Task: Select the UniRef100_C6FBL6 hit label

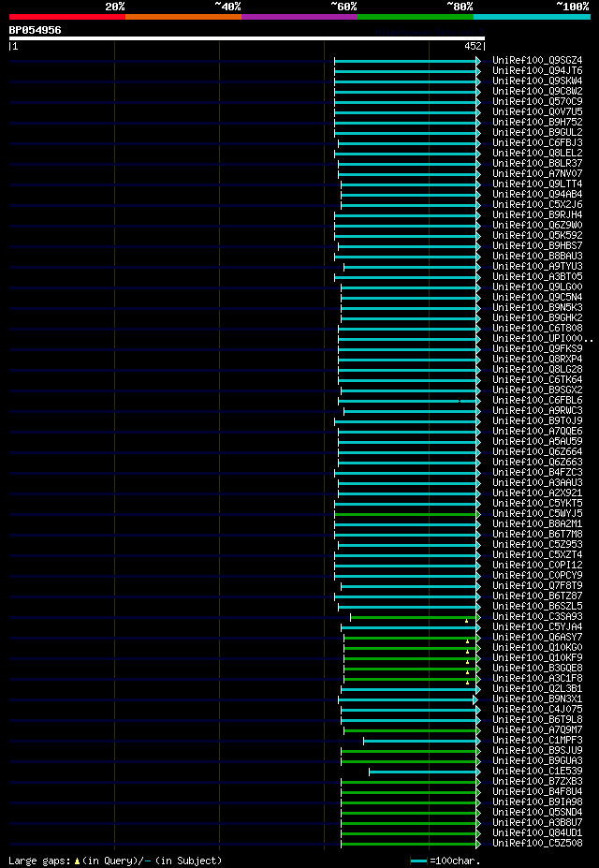Action: (x=537, y=400)
